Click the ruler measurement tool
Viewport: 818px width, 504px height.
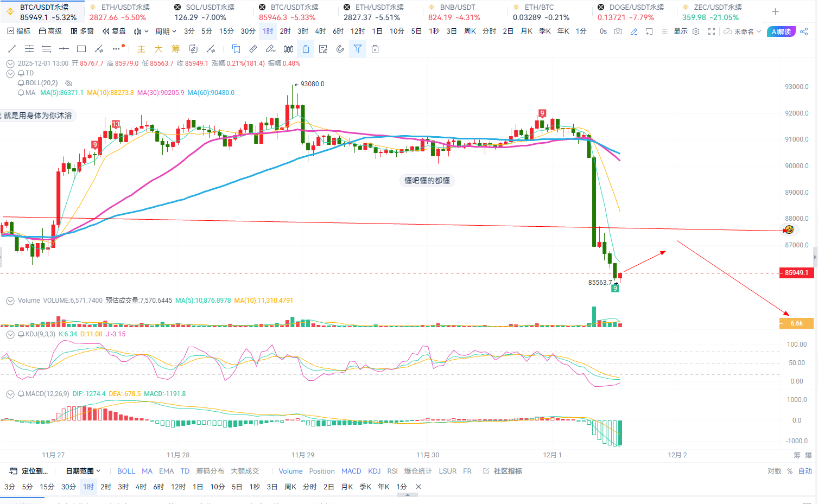(x=253, y=49)
